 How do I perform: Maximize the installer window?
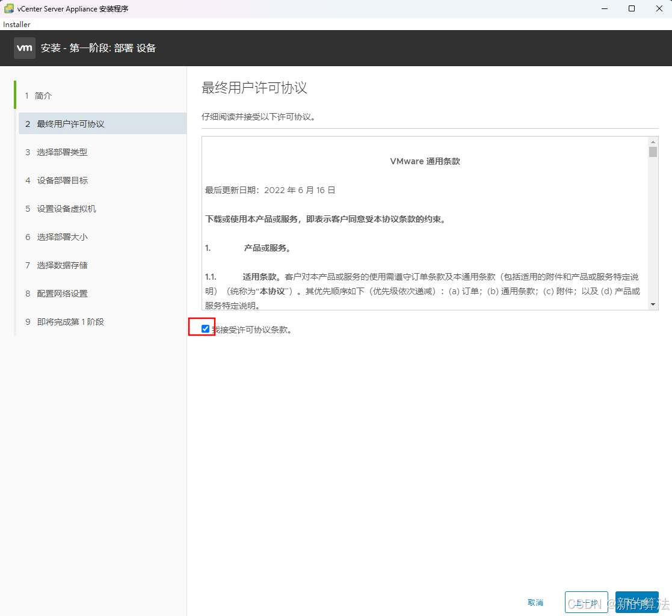click(x=632, y=8)
